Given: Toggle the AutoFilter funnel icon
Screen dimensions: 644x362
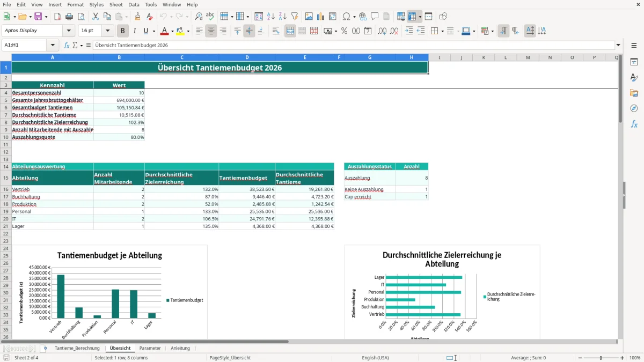Looking at the screenshot, I should point(295,17).
